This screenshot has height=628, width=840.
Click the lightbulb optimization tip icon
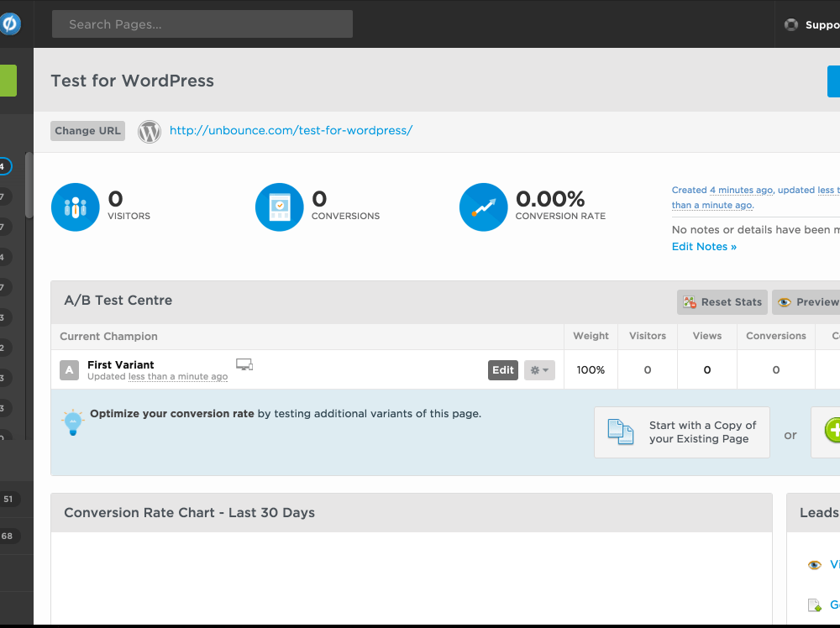(73, 421)
